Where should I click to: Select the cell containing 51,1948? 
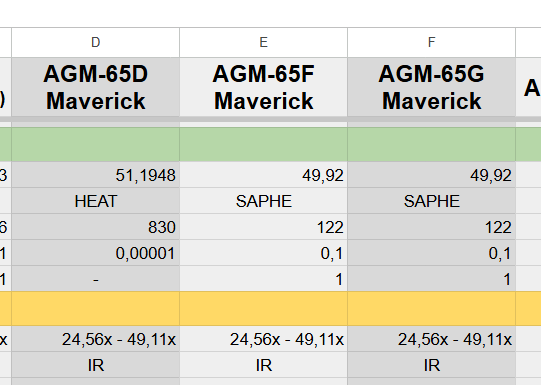coord(96,175)
